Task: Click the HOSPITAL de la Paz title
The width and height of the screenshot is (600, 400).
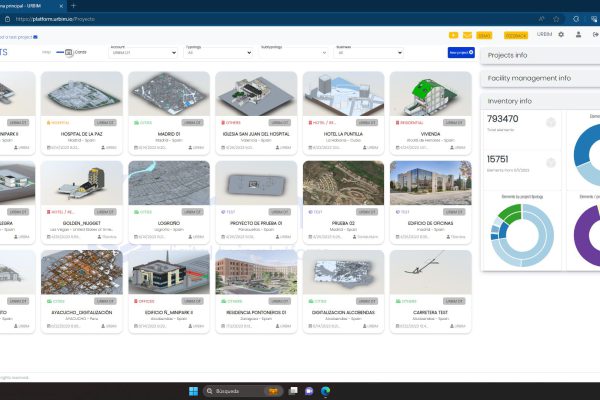Action: 82,134
